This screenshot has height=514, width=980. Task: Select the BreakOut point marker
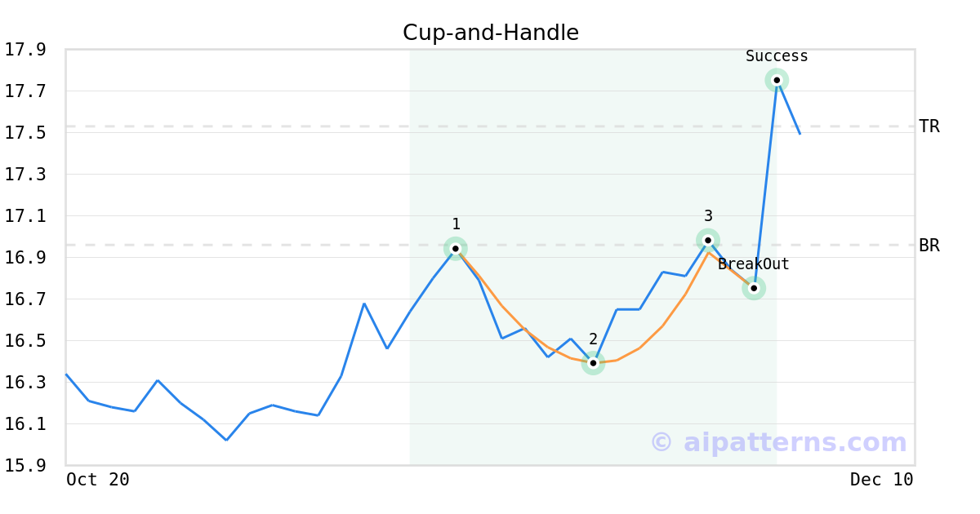pos(754,288)
